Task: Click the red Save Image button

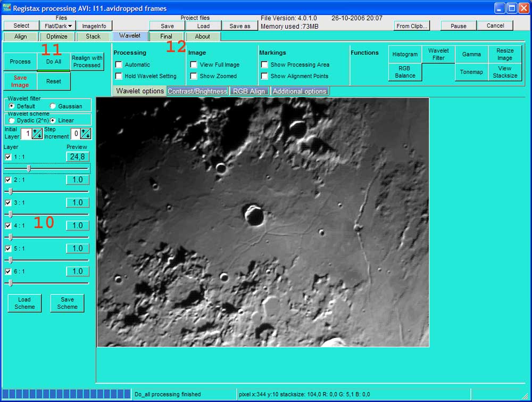Action: click(20, 81)
